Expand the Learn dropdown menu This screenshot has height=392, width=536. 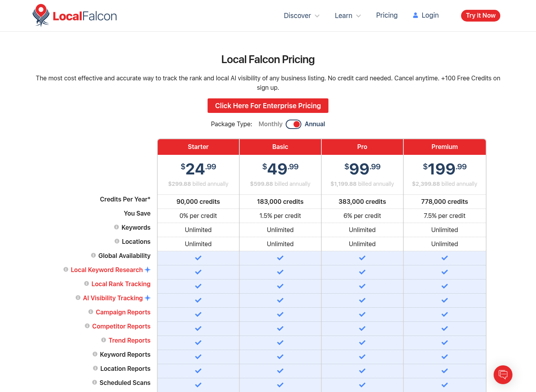tap(348, 16)
